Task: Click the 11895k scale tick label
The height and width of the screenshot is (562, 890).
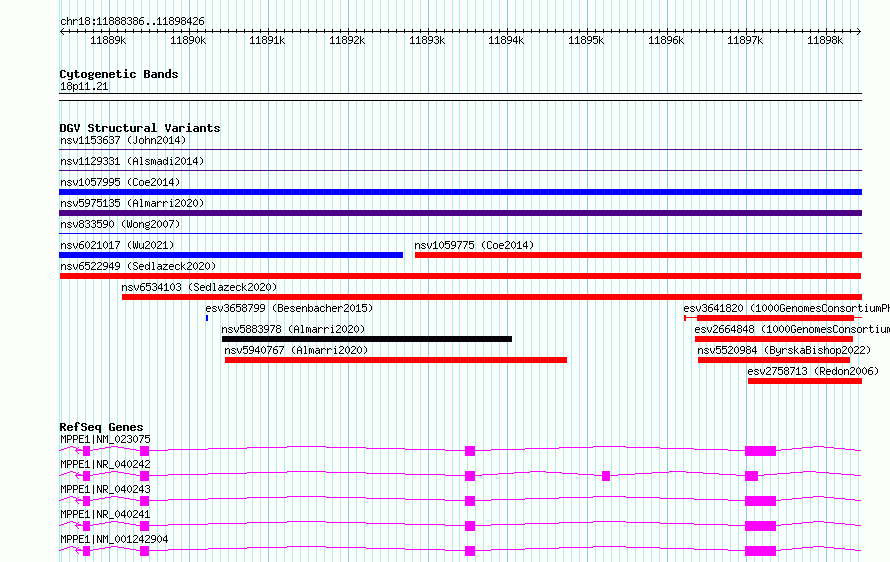Action: [586, 40]
